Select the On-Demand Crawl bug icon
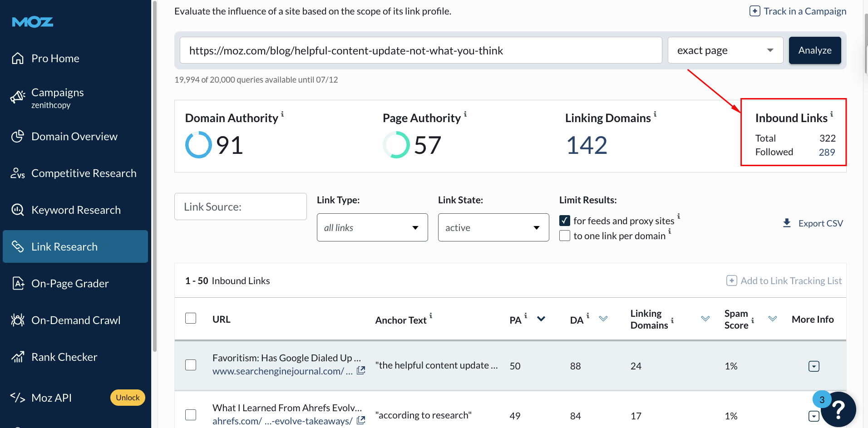This screenshot has width=868, height=428. tap(17, 320)
